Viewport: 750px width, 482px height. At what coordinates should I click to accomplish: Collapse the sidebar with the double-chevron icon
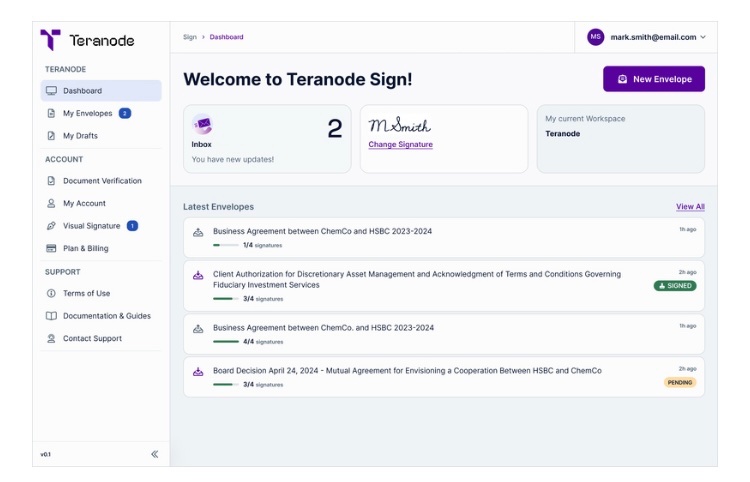[154, 454]
